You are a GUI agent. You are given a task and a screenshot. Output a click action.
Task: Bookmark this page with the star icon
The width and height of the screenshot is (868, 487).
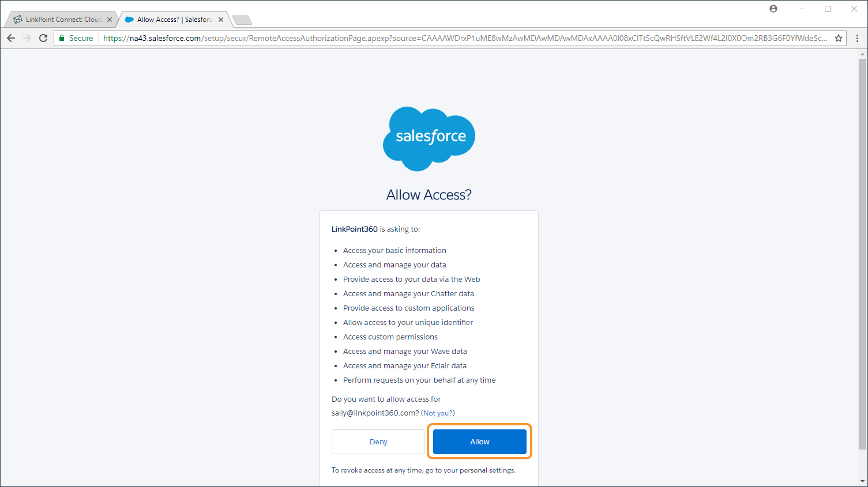[x=839, y=38]
